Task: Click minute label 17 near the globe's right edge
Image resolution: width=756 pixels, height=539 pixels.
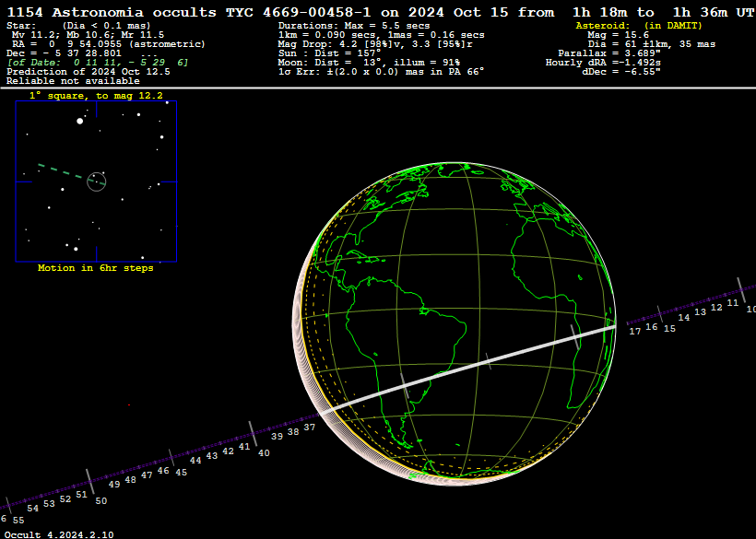Action: click(635, 332)
